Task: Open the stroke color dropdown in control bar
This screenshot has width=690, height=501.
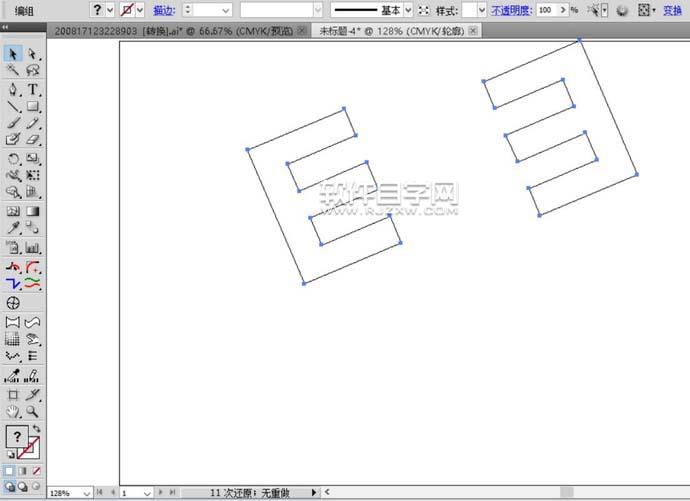Action: 140,10
